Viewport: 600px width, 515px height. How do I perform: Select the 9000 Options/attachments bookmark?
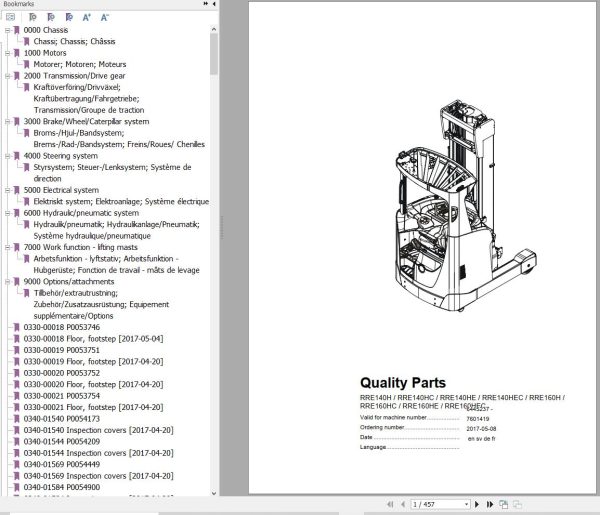pyautogui.click(x=69, y=282)
